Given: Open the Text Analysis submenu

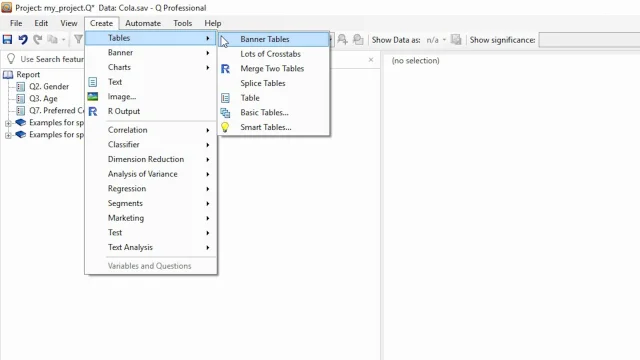Looking at the screenshot, I should [x=151, y=247].
